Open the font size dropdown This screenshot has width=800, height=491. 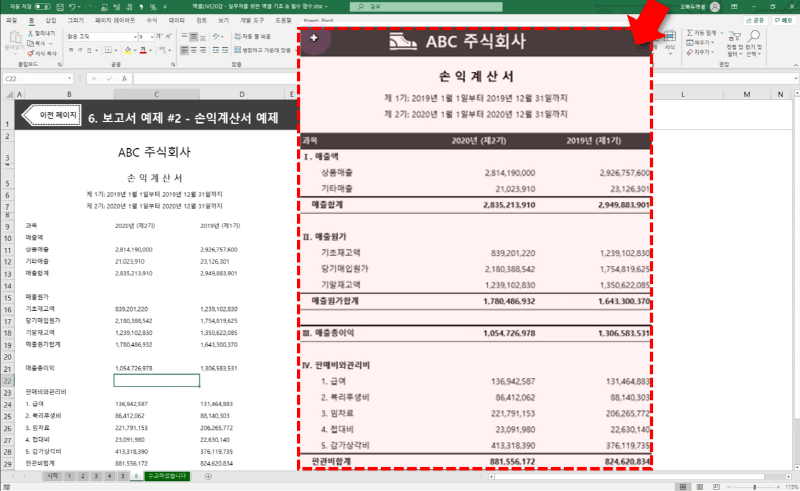pos(152,37)
